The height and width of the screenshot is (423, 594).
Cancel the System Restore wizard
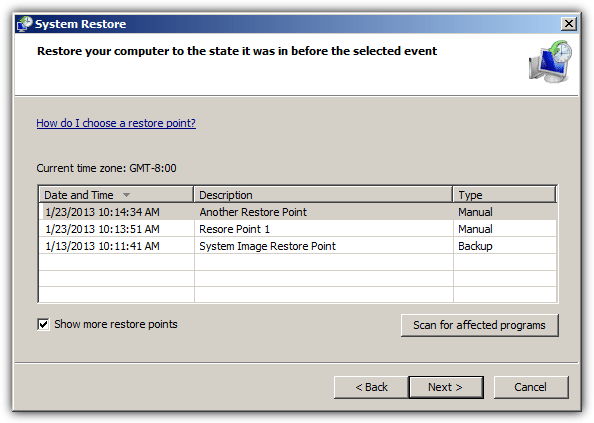point(531,387)
